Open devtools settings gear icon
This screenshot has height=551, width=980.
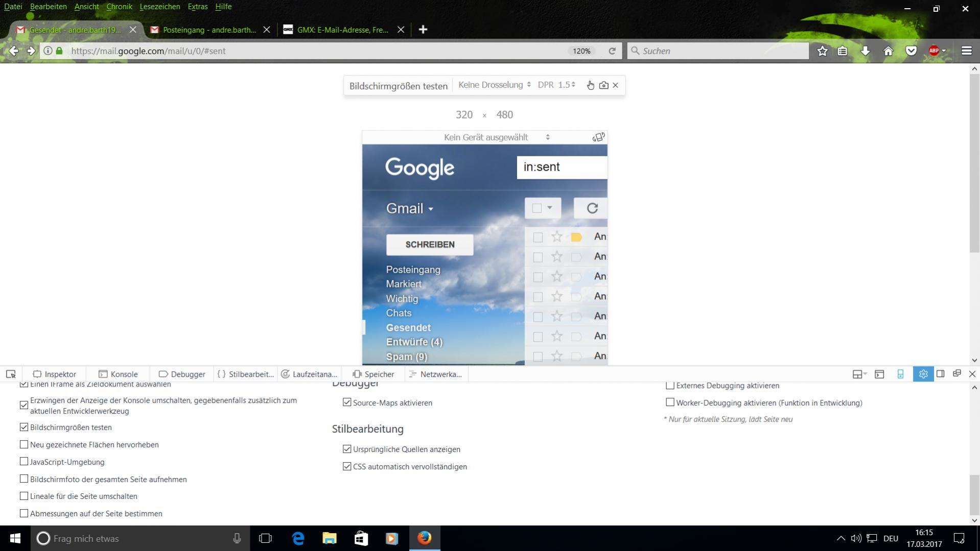pyautogui.click(x=923, y=374)
